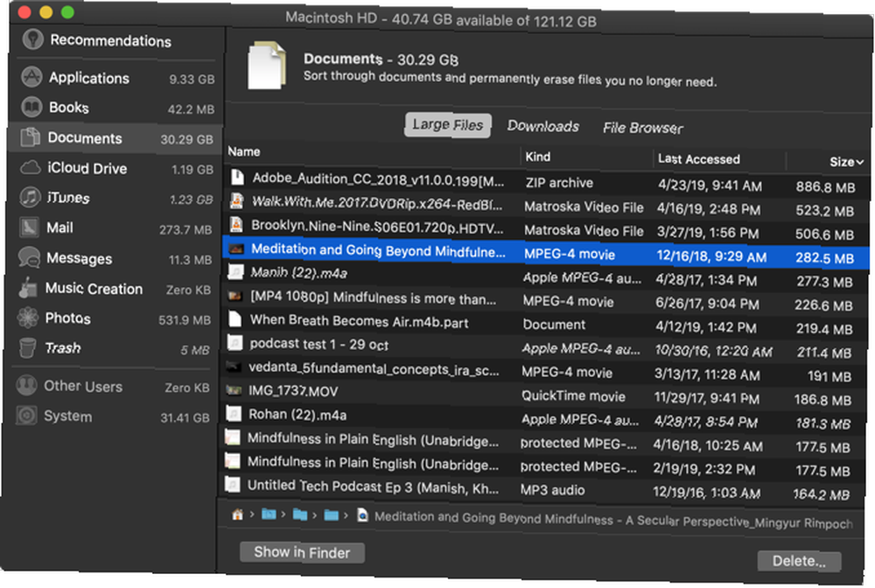875x588 pixels.
Task: Click the 886.8 MB size value
Action: (825, 187)
